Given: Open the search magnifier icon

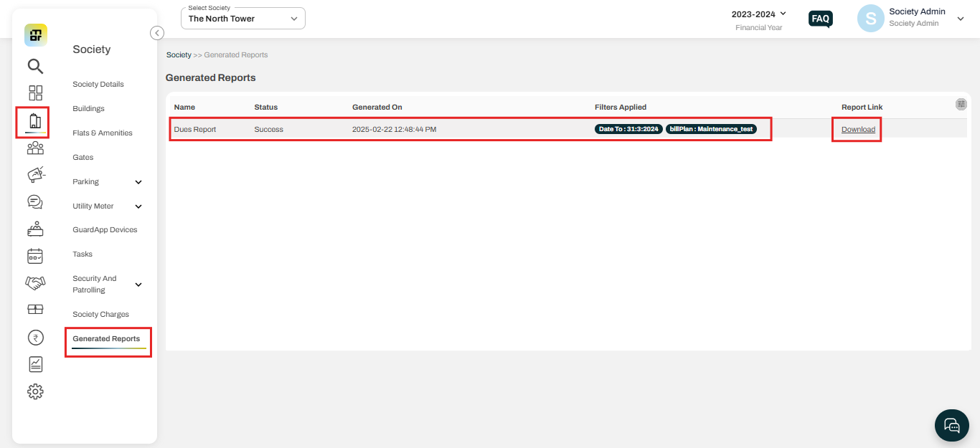Looking at the screenshot, I should tap(35, 67).
